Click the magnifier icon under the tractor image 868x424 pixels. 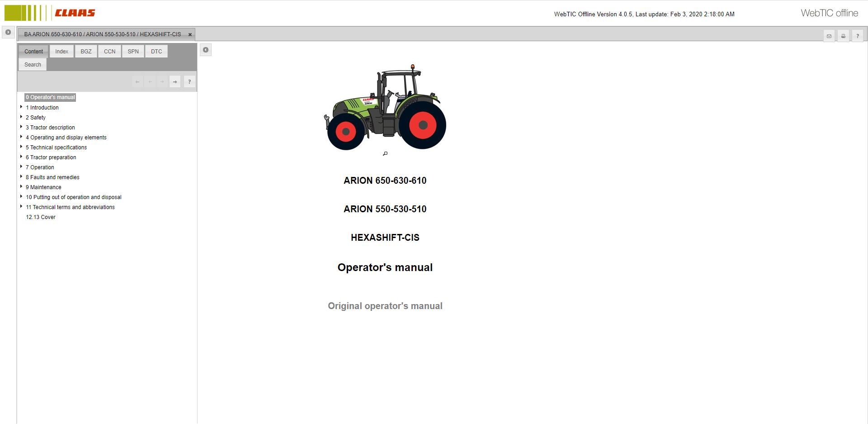[x=385, y=153]
